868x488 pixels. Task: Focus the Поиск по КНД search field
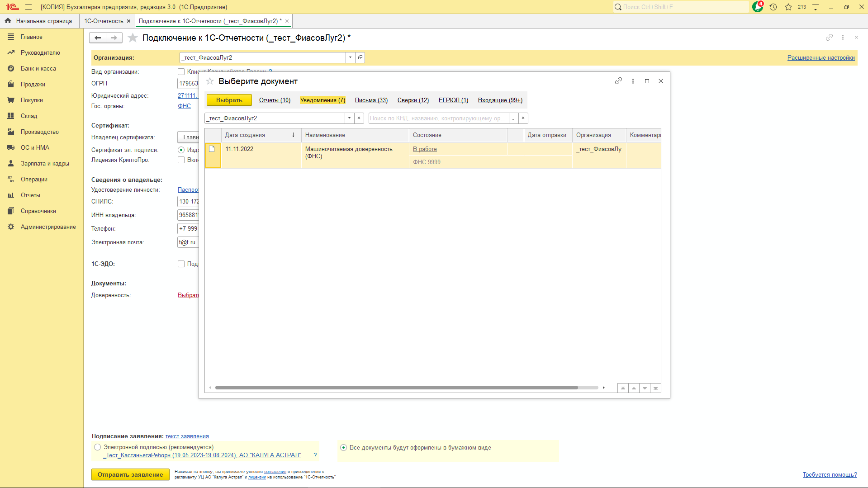click(x=438, y=118)
